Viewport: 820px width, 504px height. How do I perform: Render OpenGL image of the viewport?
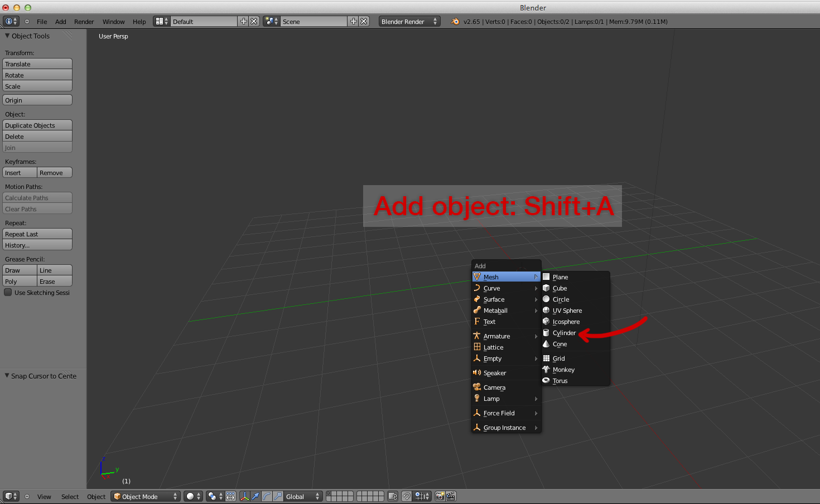click(x=440, y=496)
